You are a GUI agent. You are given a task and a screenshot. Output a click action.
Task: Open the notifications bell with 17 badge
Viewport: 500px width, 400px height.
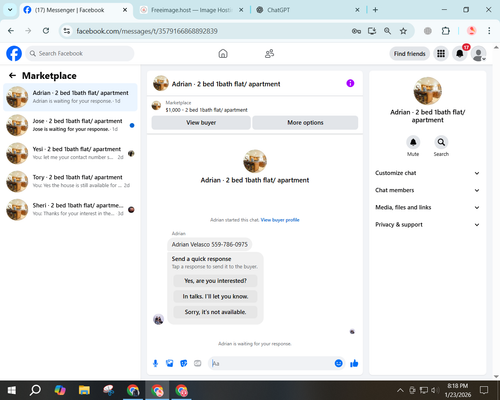(460, 54)
